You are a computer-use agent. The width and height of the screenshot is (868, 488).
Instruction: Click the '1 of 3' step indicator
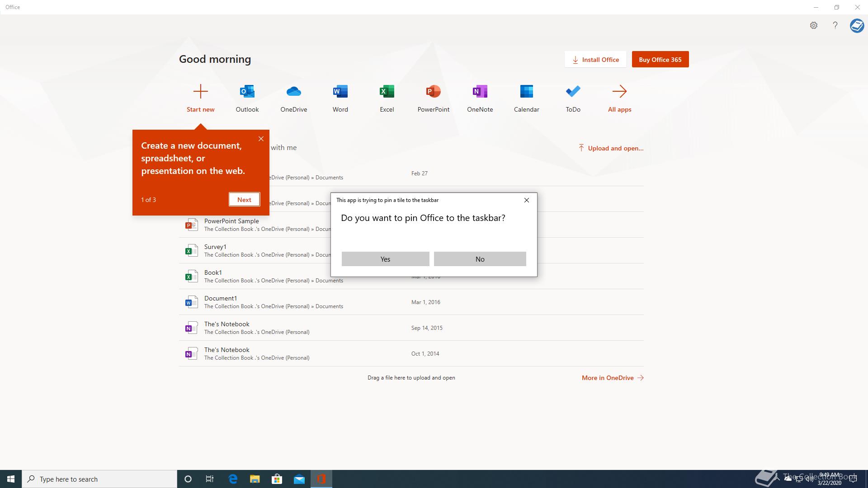coord(148,200)
